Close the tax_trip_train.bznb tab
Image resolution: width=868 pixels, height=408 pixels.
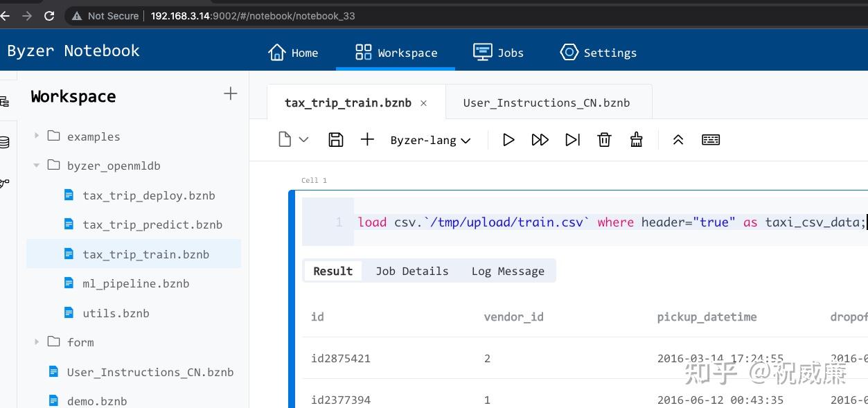(423, 103)
